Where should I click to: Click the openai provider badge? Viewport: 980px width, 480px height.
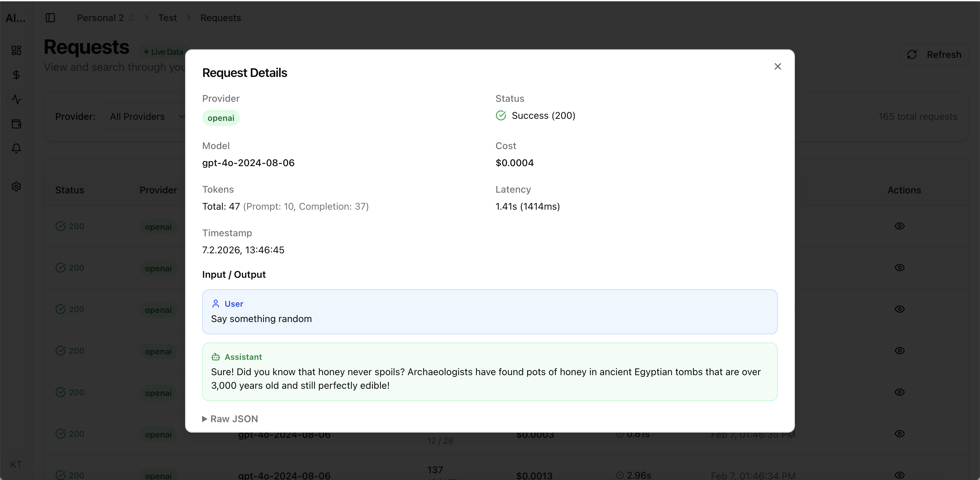(x=220, y=118)
